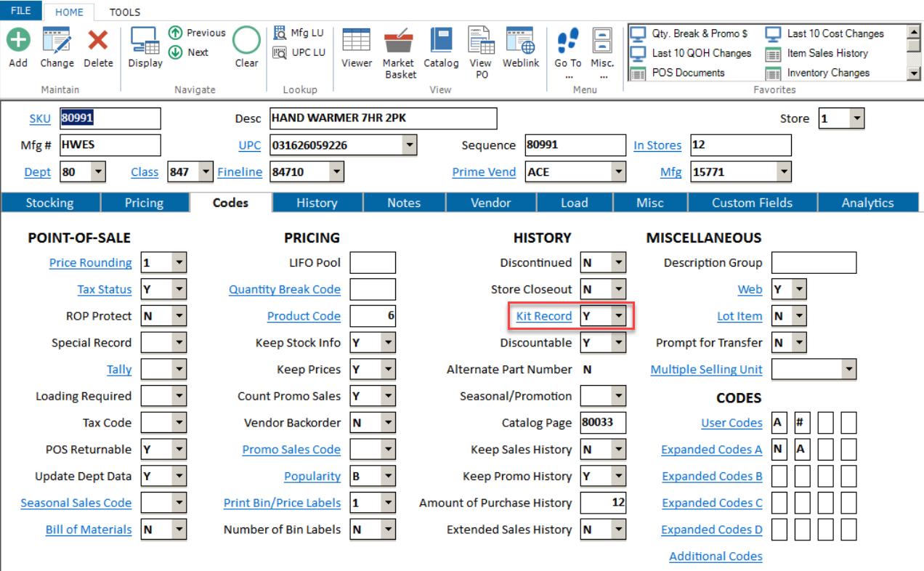The image size is (924, 571).
Task: Switch to the TOOLS ribbon tab
Action: click(x=125, y=12)
